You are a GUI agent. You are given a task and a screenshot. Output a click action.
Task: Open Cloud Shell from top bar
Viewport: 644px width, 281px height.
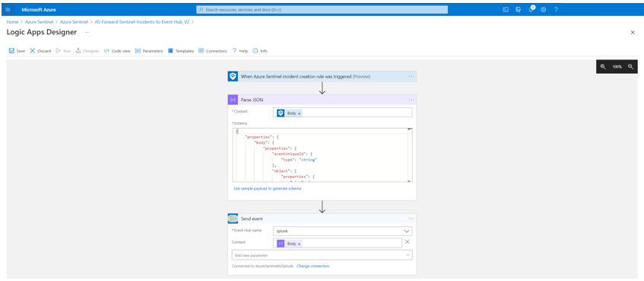click(x=506, y=9)
